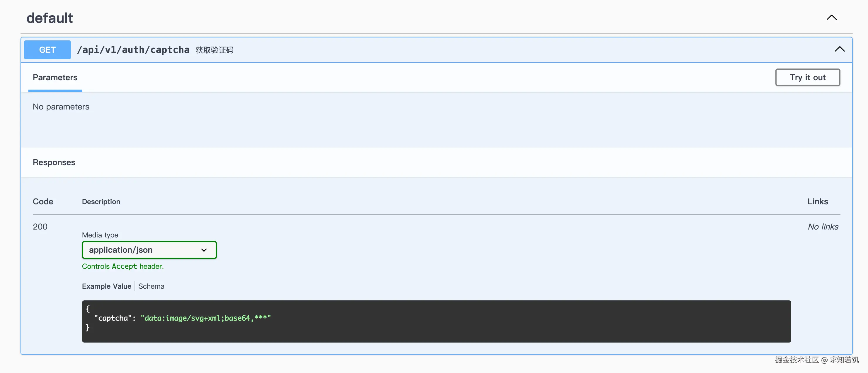The height and width of the screenshot is (373, 868).
Task: Click the 获取验证码 endpoint summary text
Action: 215,50
